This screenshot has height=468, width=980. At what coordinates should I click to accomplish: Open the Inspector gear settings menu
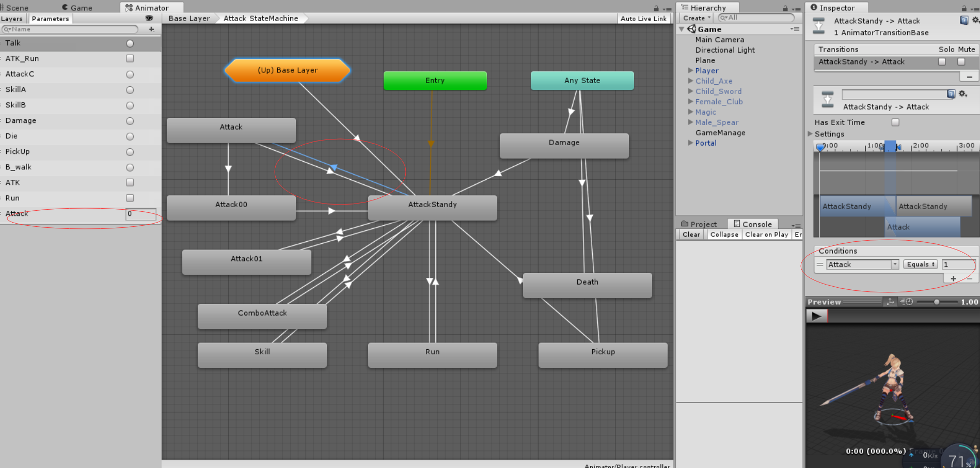[975, 20]
